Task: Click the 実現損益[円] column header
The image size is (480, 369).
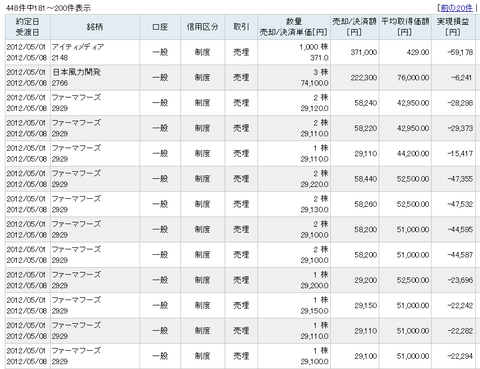Action: pyautogui.click(x=453, y=27)
